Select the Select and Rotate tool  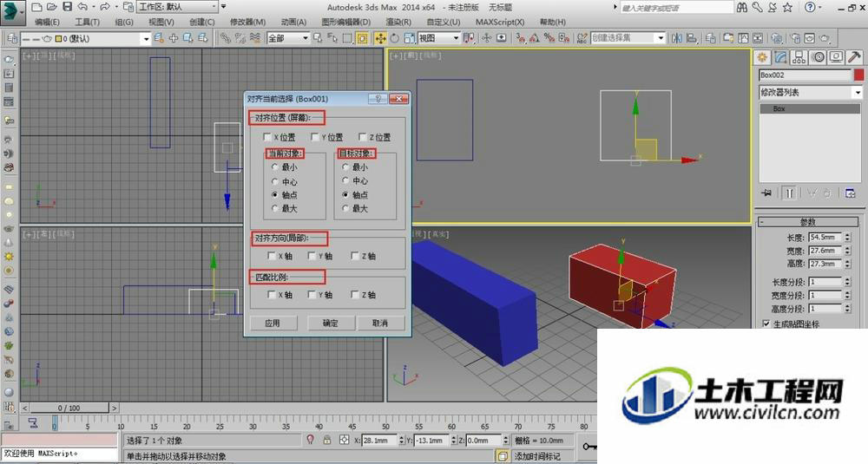tap(395, 38)
